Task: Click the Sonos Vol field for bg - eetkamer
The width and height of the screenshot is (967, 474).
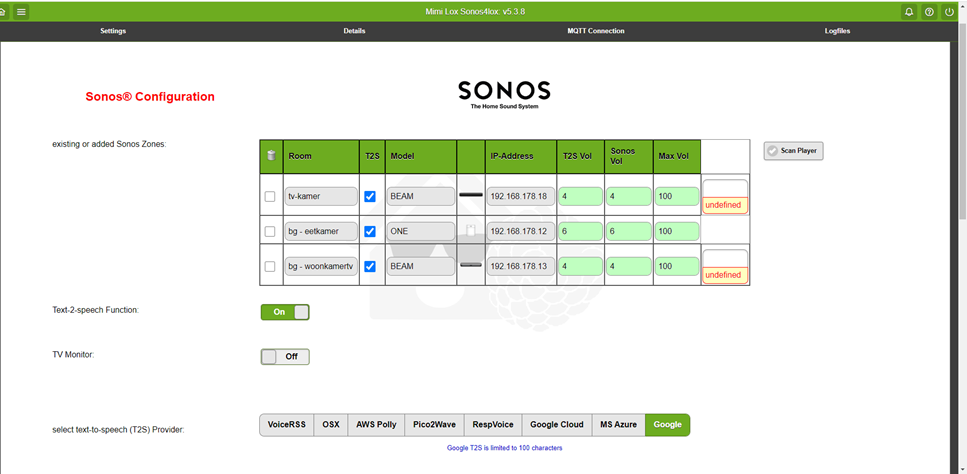Action: click(x=628, y=231)
